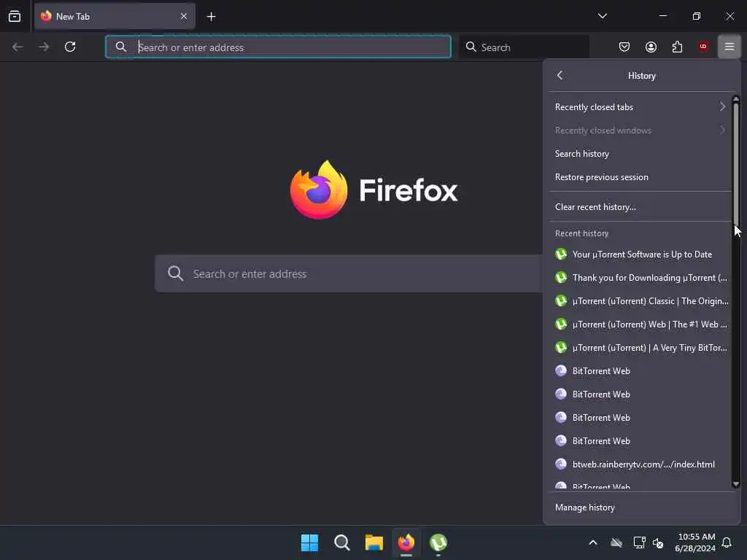747x560 pixels.
Task: Open 'Your µTorrent Software is Up to Date'
Action: point(640,254)
